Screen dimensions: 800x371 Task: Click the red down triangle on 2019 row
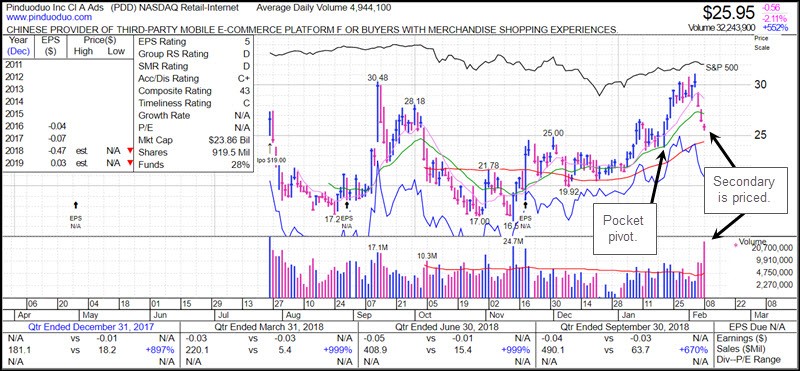point(130,163)
